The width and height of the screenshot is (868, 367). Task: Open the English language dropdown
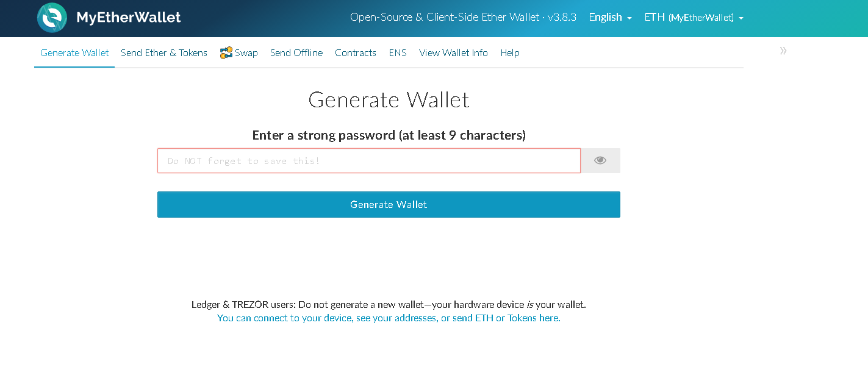(x=610, y=18)
